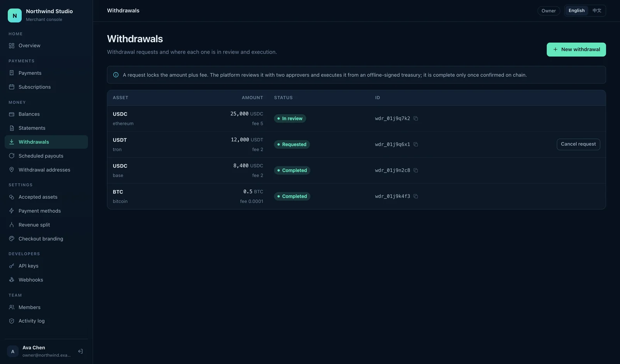
Task: Open Checkout branding page
Action: (46, 239)
